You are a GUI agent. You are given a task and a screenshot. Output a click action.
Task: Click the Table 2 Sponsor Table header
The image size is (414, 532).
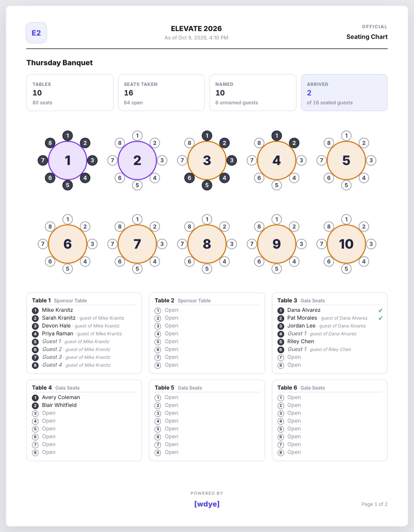[183, 300]
